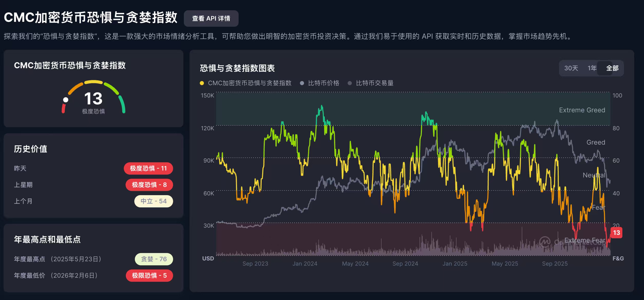Switch chart range to 30天
The image size is (644, 300).
tap(571, 68)
